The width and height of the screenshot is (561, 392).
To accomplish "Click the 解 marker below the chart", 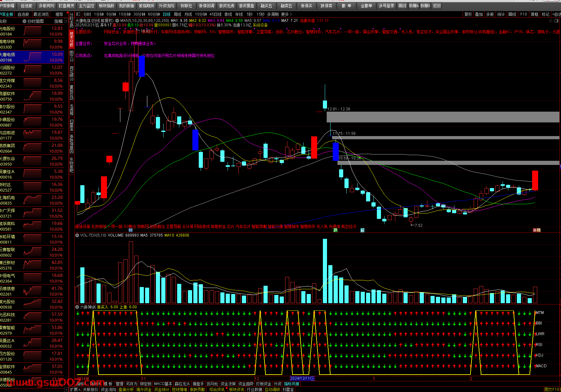I will point(362,230).
